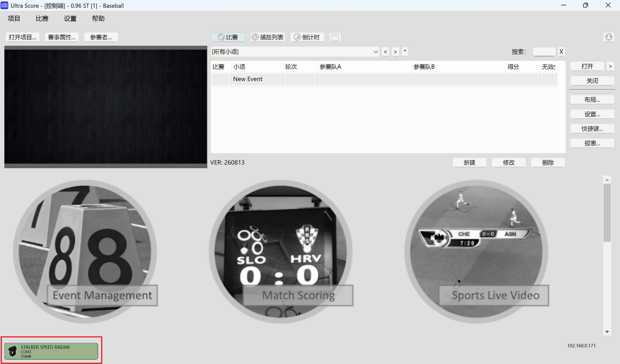
Task: Open the STALKER SPEED RADAR device panel
Action: tap(51, 351)
